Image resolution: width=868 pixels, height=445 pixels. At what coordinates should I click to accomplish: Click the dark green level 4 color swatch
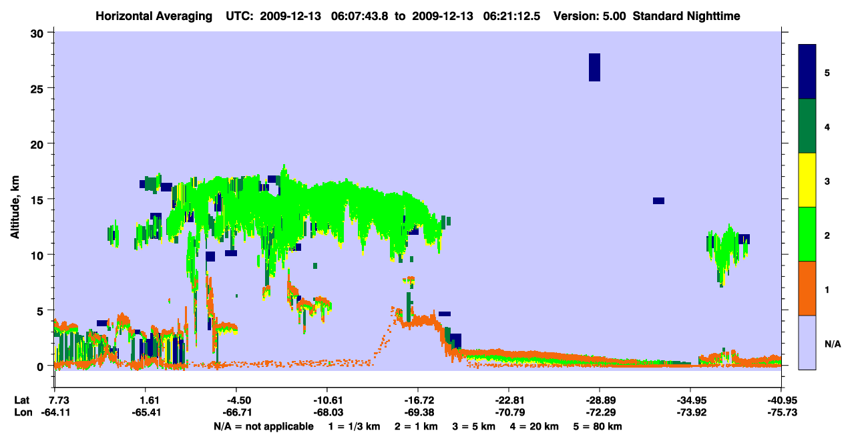coord(807,126)
